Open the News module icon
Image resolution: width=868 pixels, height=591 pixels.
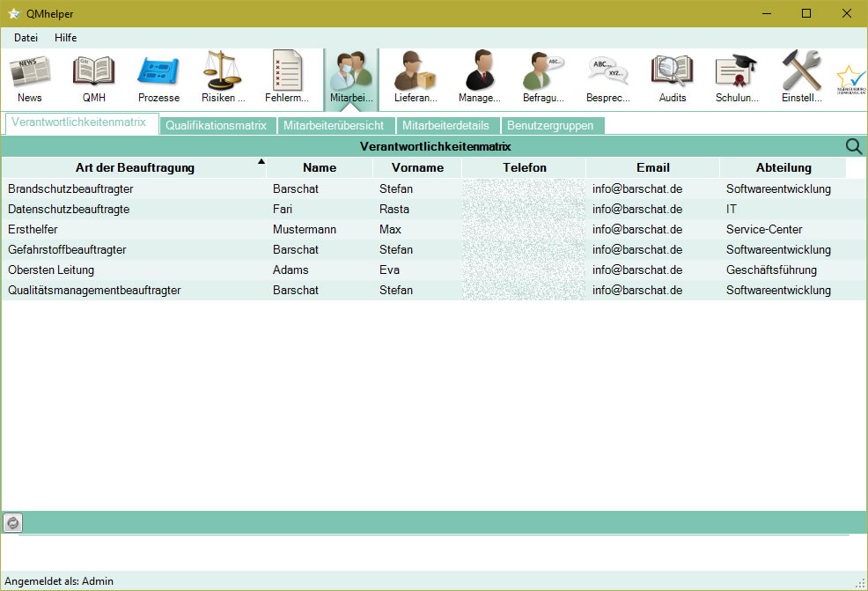29,78
